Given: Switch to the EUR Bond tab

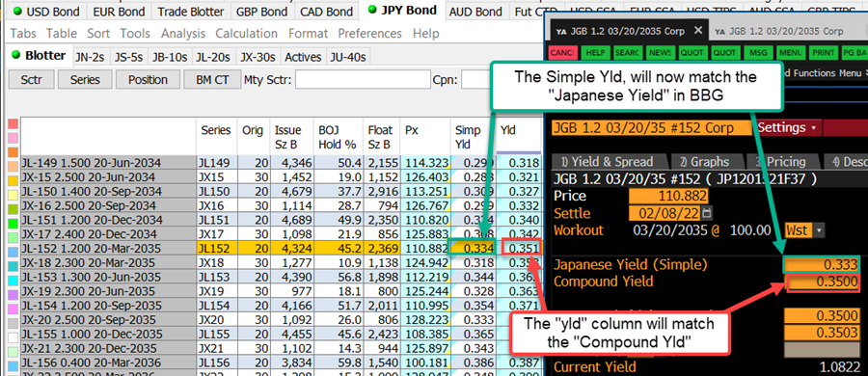Looking at the screenshot, I should (x=119, y=11).
